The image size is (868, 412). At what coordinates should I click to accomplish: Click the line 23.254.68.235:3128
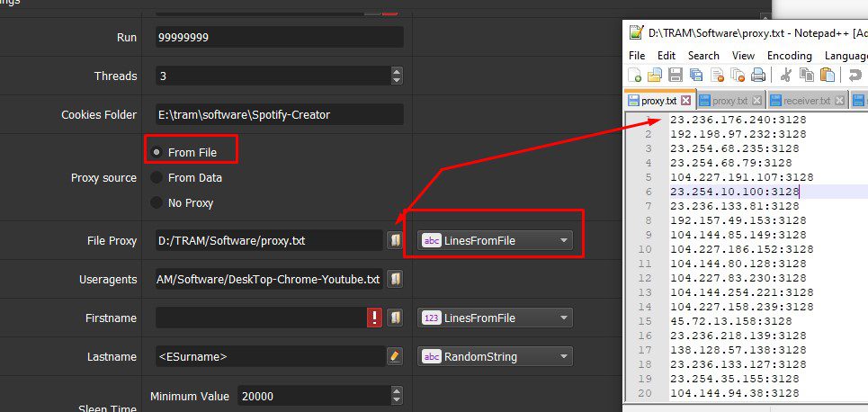(735, 148)
